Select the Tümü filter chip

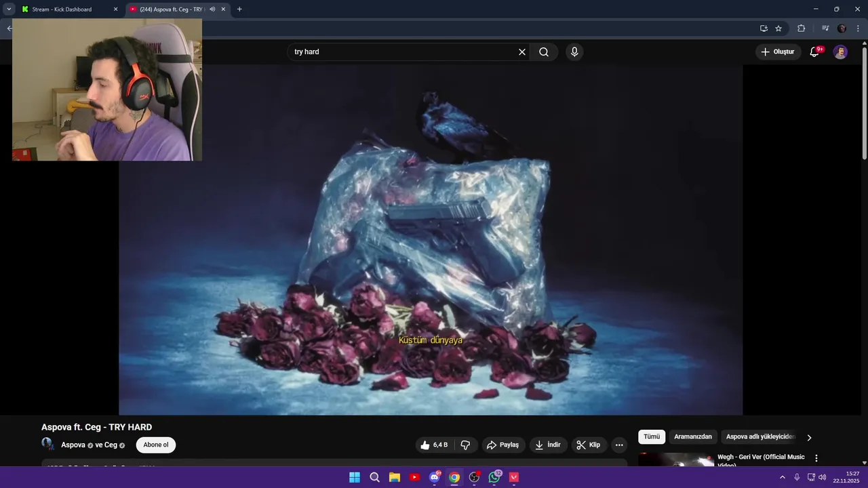(652, 437)
